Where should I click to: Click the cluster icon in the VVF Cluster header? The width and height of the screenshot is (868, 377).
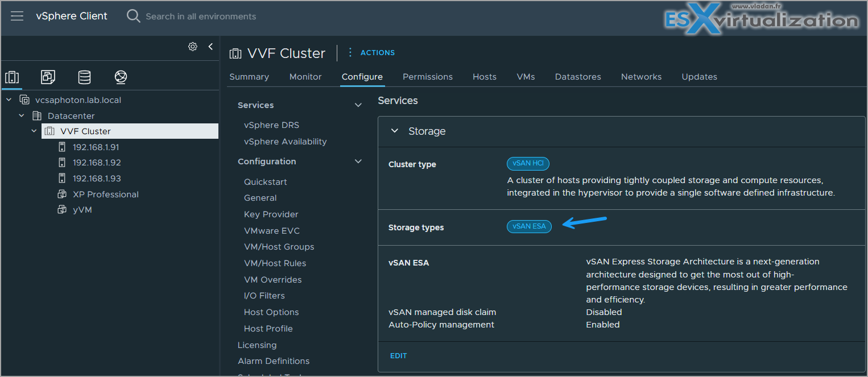pos(235,53)
